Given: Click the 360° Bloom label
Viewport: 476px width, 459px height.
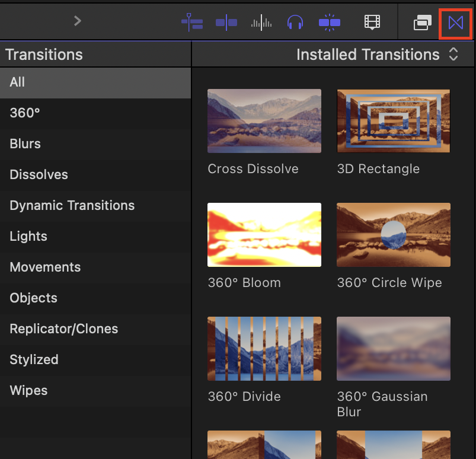Looking at the screenshot, I should point(244,283).
